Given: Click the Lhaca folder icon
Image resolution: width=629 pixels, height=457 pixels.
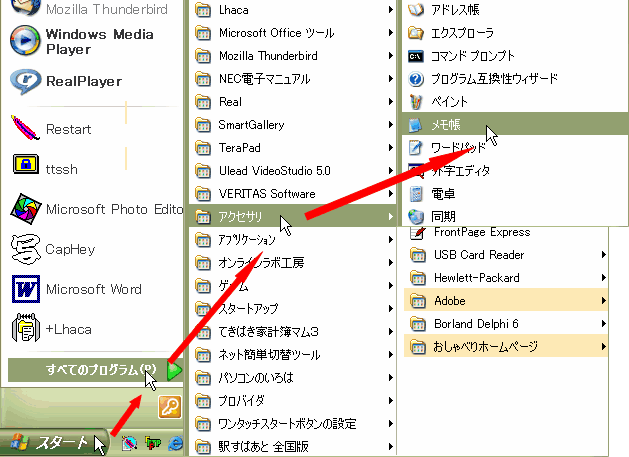Looking at the screenshot, I should pyautogui.click(x=203, y=10).
